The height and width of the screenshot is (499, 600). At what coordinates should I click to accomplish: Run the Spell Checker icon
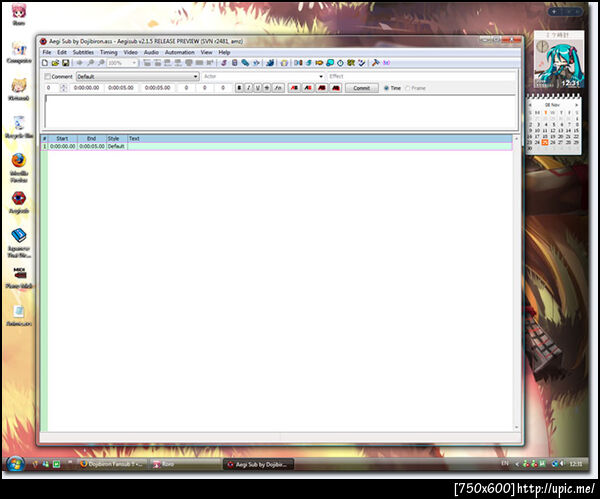tap(362, 63)
